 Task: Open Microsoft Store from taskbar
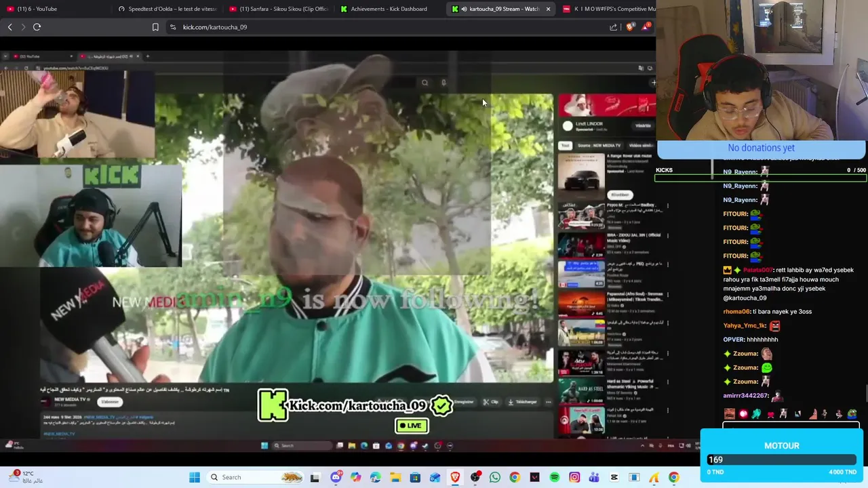pos(415,477)
